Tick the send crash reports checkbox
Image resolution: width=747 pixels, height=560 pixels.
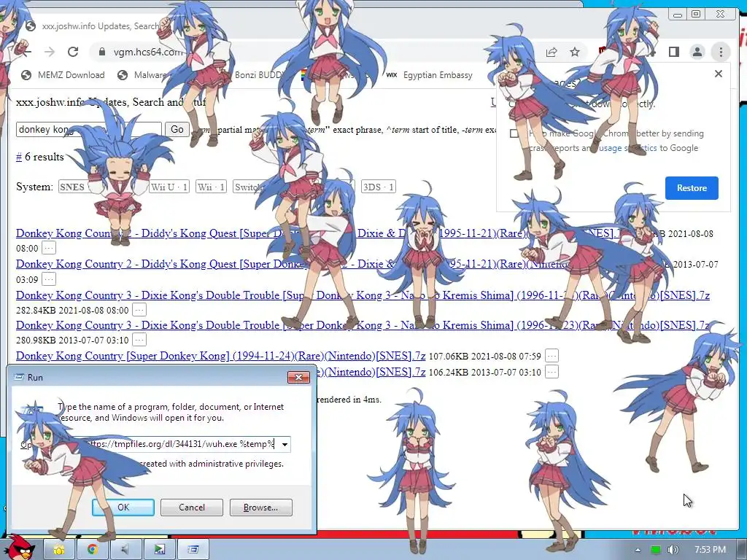coord(514,134)
